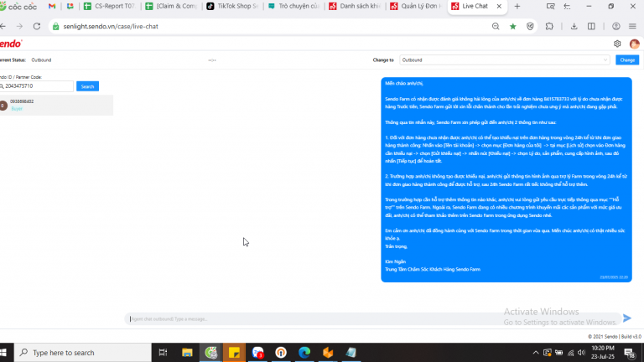Open the notification center icon
Viewport: 644px width, 362px height.
pyautogui.click(x=630, y=353)
